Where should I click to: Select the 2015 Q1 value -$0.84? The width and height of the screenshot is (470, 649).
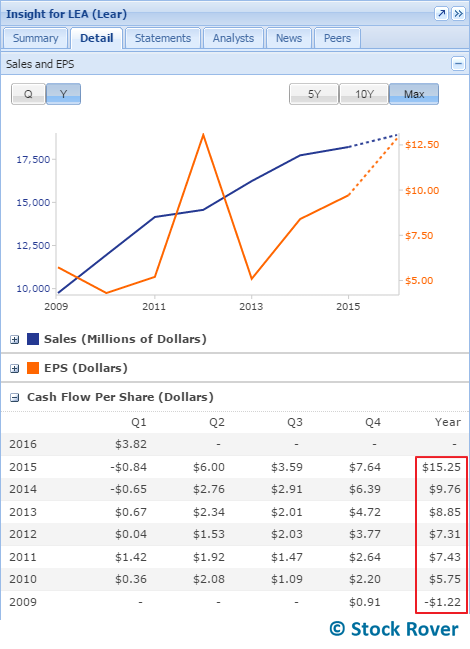(x=128, y=467)
